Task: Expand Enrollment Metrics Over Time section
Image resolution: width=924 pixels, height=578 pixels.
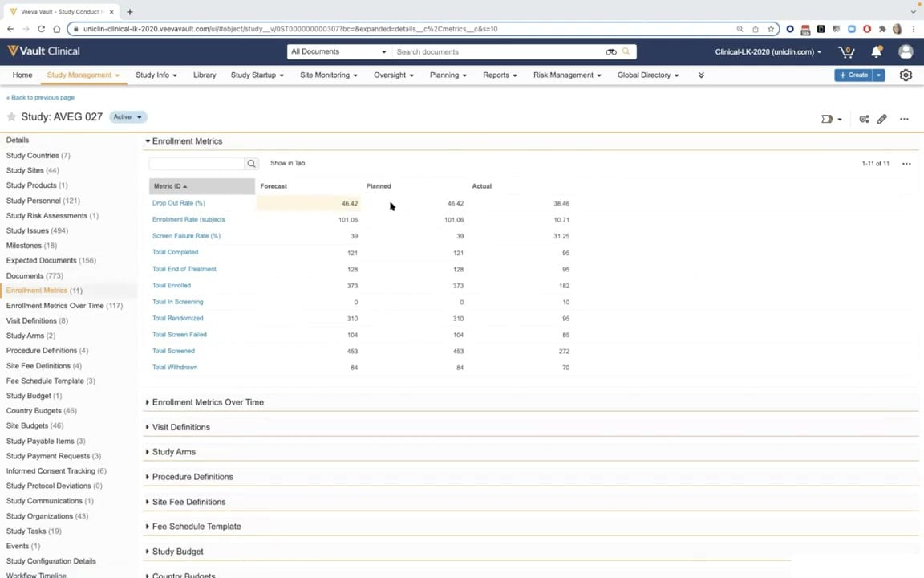Action: pyautogui.click(x=148, y=402)
